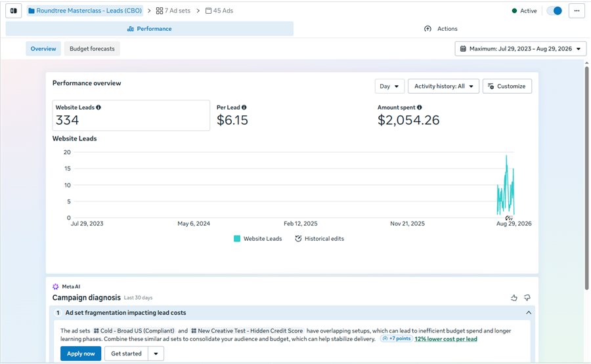The image size is (591, 364).
Task: Open 12% lower cost per lead link
Action: pos(446,339)
